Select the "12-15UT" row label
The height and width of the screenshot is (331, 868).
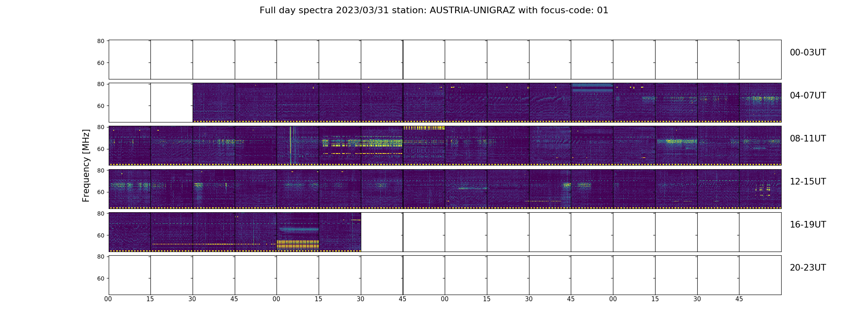pos(808,182)
